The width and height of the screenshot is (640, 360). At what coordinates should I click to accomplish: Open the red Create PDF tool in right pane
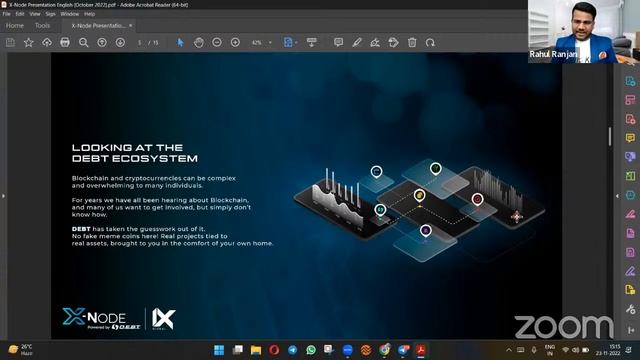pos(630,119)
